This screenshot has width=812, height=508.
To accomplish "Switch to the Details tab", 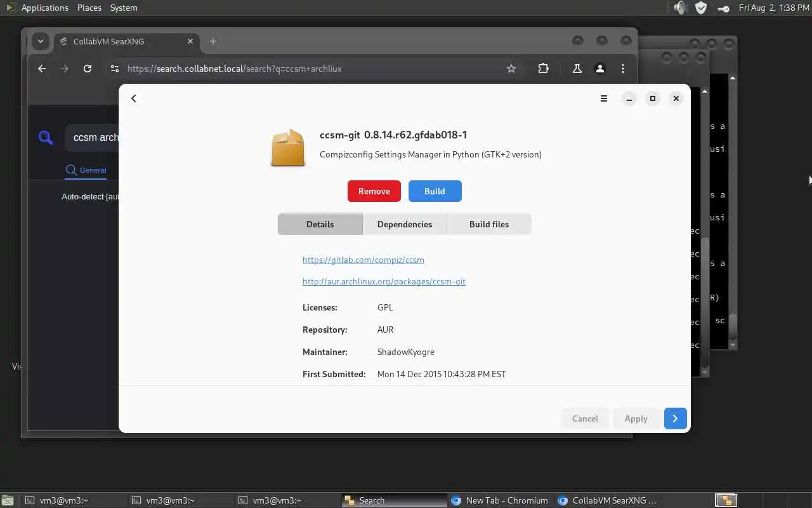I will pos(320,224).
